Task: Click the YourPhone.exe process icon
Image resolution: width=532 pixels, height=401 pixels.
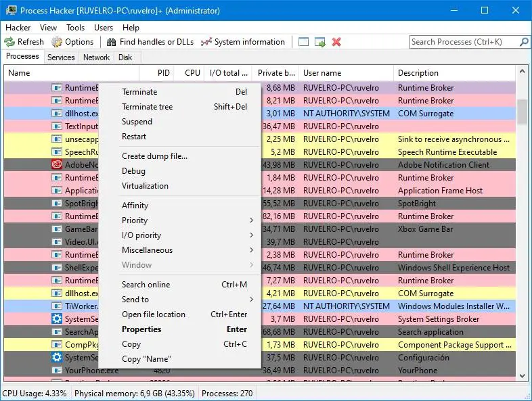Action: click(57, 370)
